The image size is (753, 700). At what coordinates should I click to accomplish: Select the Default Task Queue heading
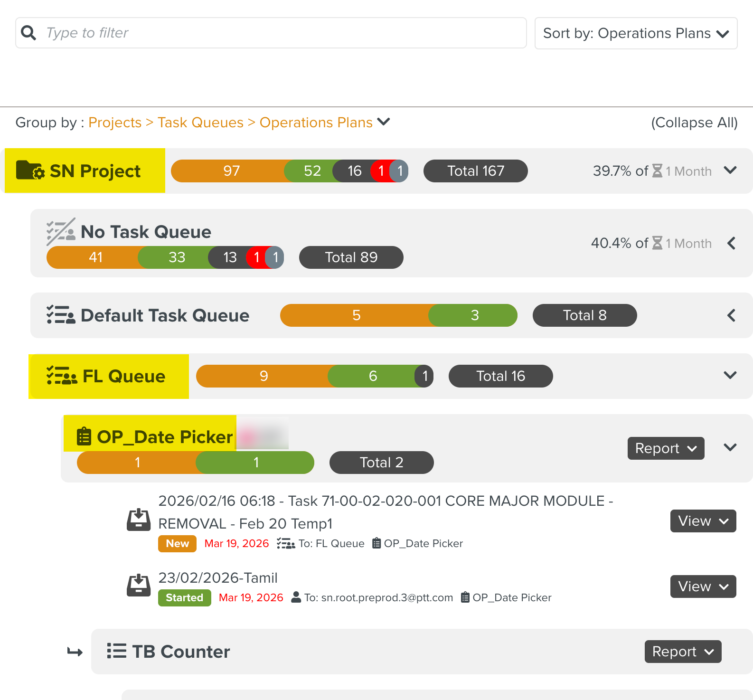click(x=165, y=315)
